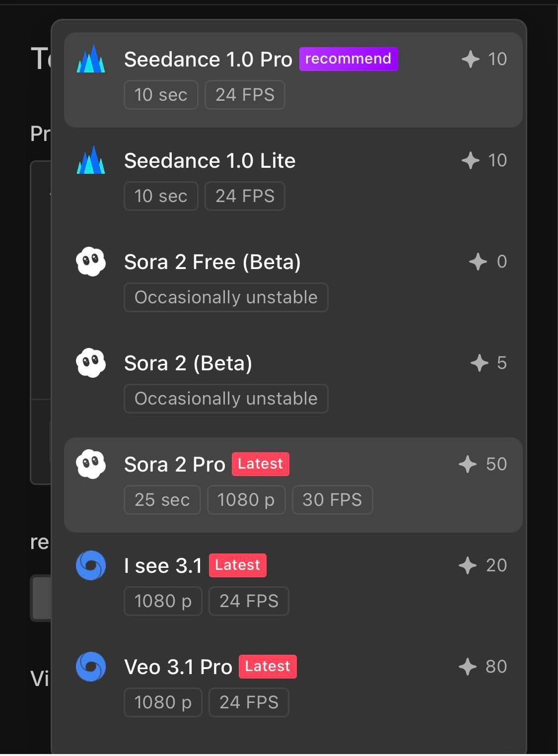Click the Occasionally unstable tag under Sora 2 Free
This screenshot has width=558, height=756.
tap(226, 297)
